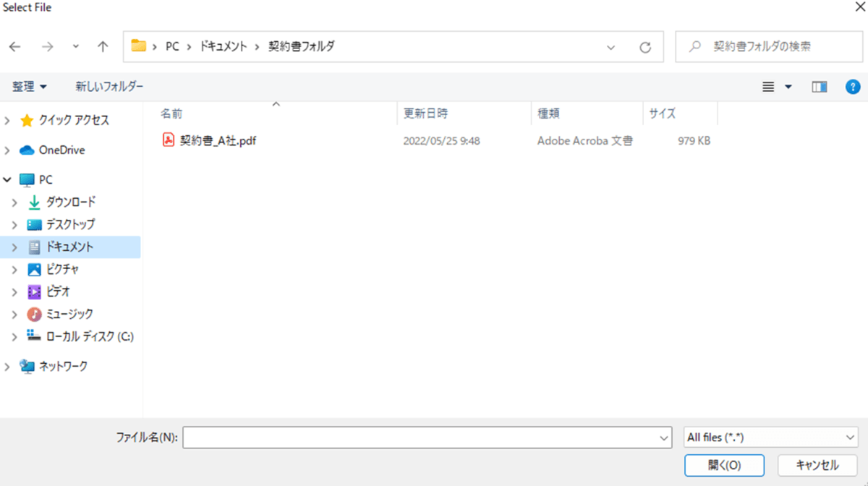
Task: Open the All files (*.*) filter dropdown
Action: [770, 438]
